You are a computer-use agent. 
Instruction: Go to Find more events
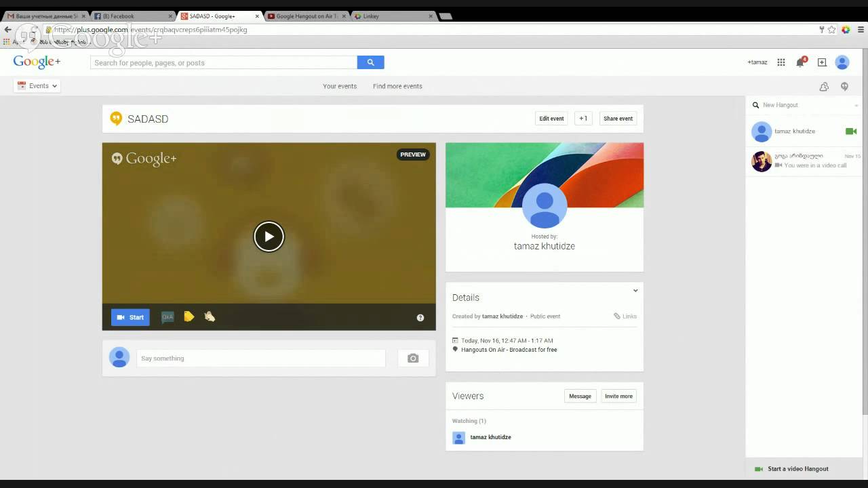tap(397, 86)
